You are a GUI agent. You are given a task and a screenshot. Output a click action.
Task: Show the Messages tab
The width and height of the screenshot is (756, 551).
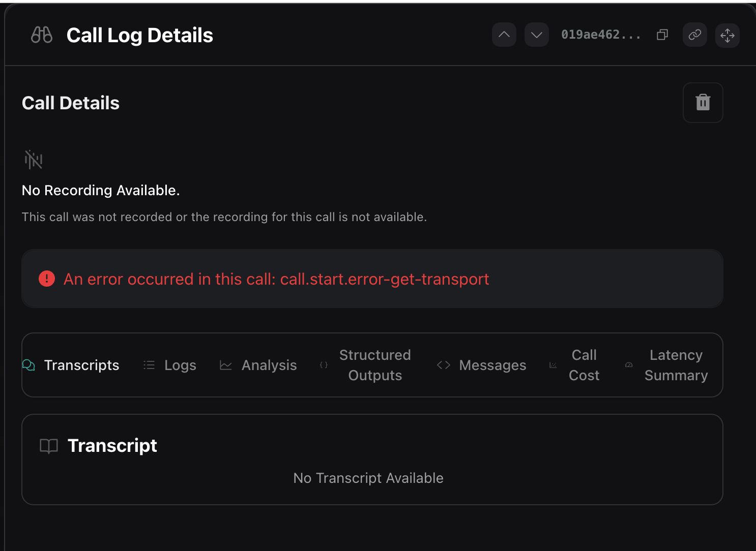coord(482,365)
